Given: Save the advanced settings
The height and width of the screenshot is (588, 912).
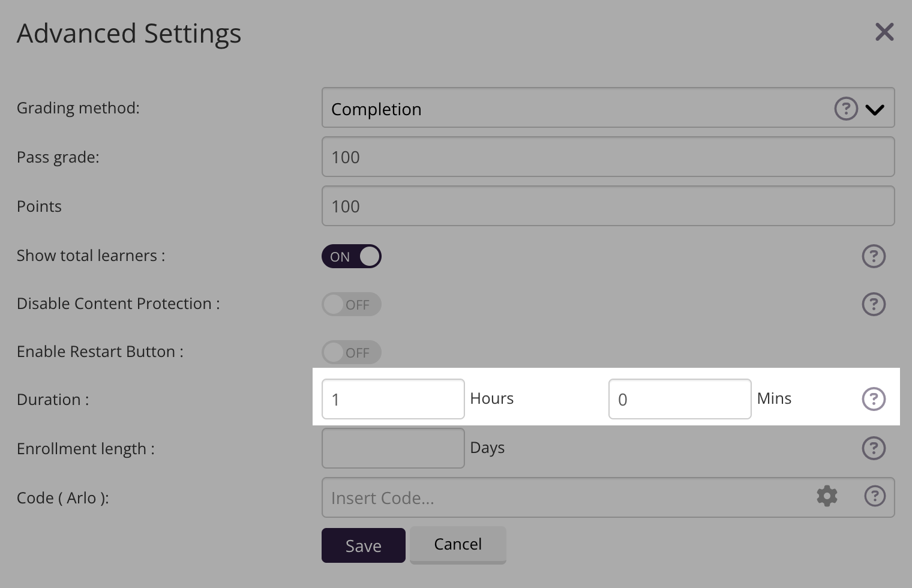Looking at the screenshot, I should [x=363, y=545].
